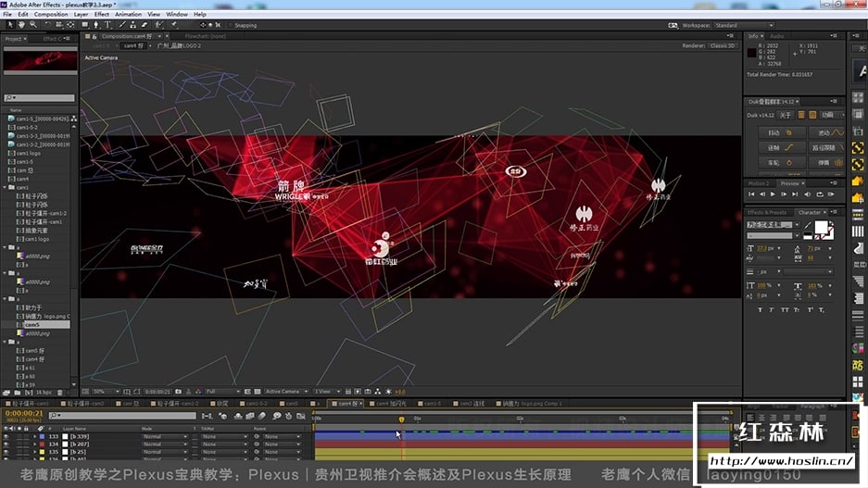This screenshot has height=488, width=868.
Task: Click the new composition icon in Project panel
Action: pos(28,393)
